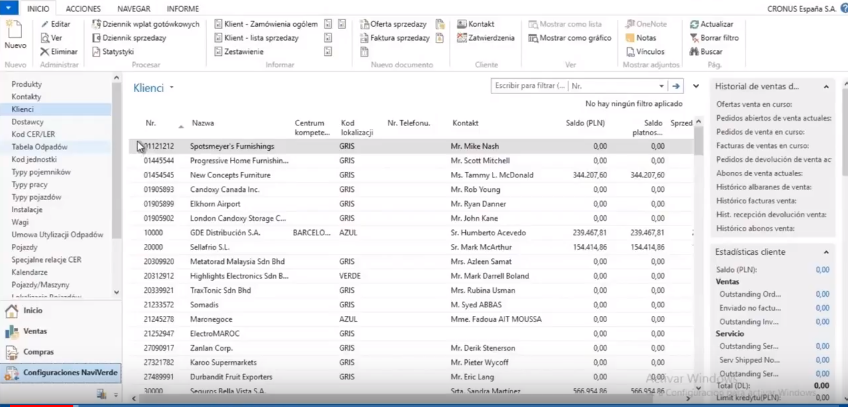This screenshot has width=848, height=407.
Task: Click the filter go arrow button
Action: [675, 86]
